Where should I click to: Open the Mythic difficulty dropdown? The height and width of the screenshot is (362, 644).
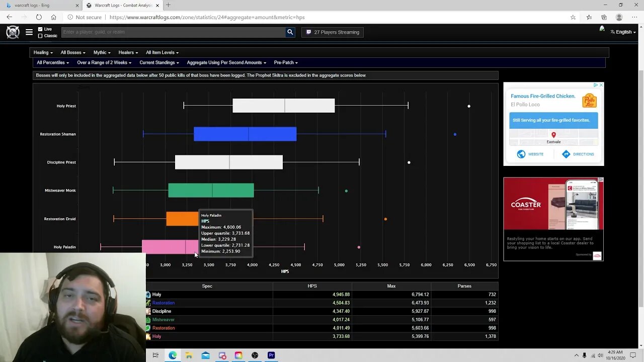pyautogui.click(x=102, y=52)
